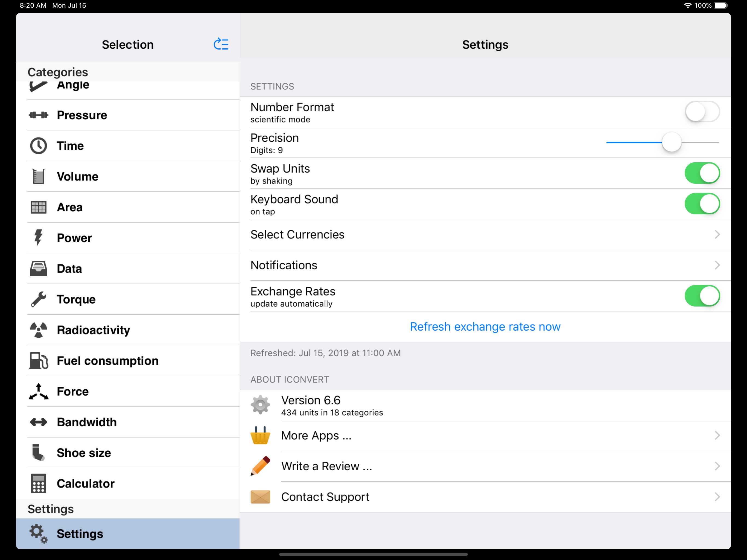Tap the Radioactivity trefoil icon
747x560 pixels.
click(x=39, y=330)
